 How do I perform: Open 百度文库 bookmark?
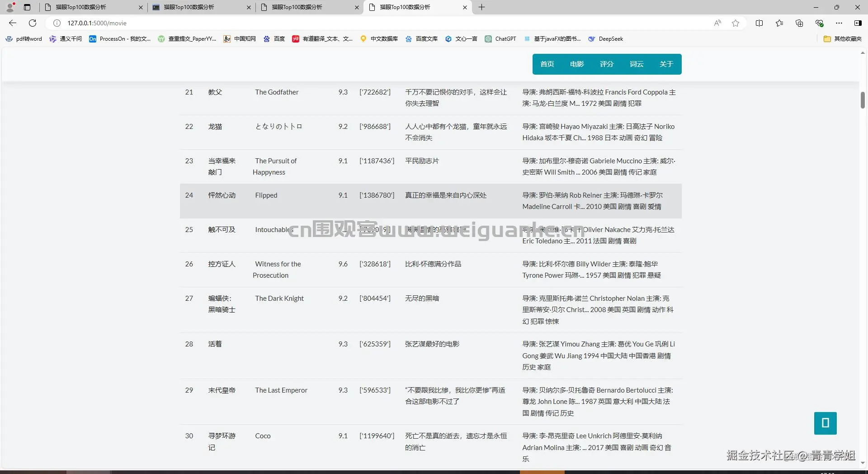pyautogui.click(x=421, y=39)
